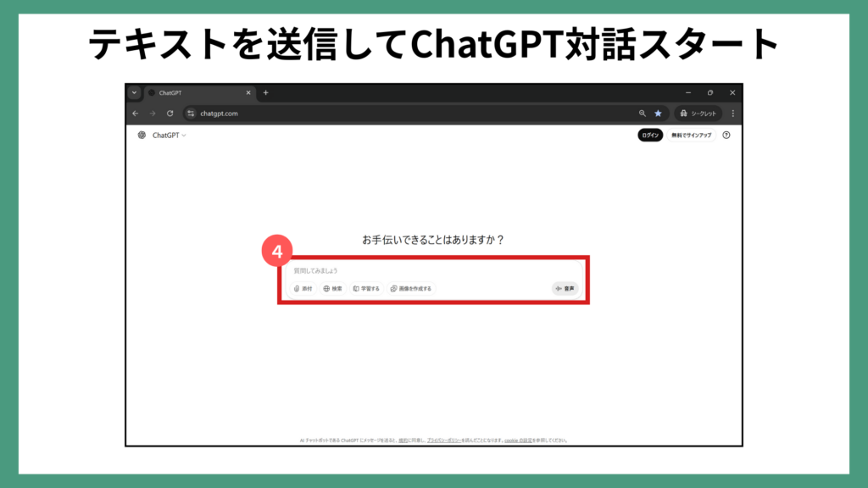The image size is (868, 488).
Task: Open site information icon beside URL
Action: click(191, 114)
